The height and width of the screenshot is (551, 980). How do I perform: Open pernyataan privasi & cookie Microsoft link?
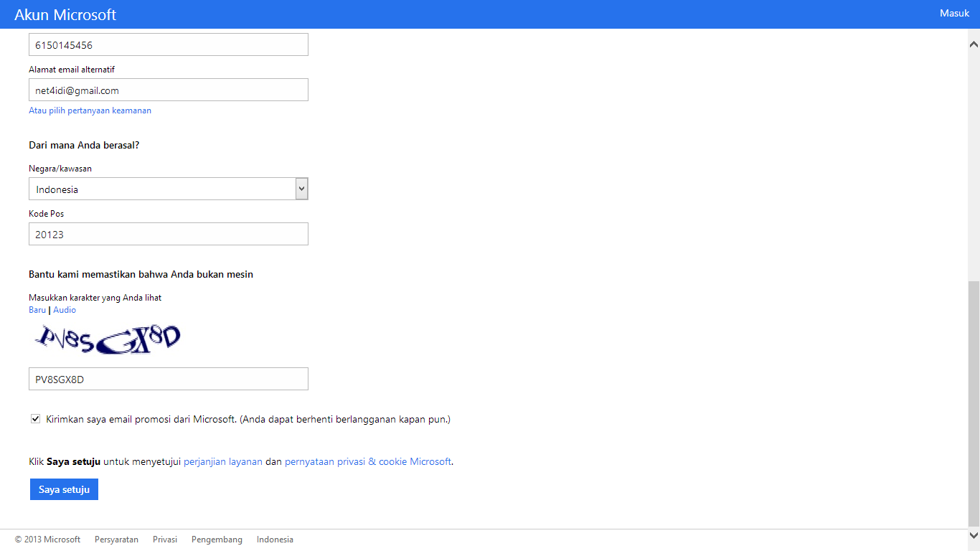click(x=368, y=462)
